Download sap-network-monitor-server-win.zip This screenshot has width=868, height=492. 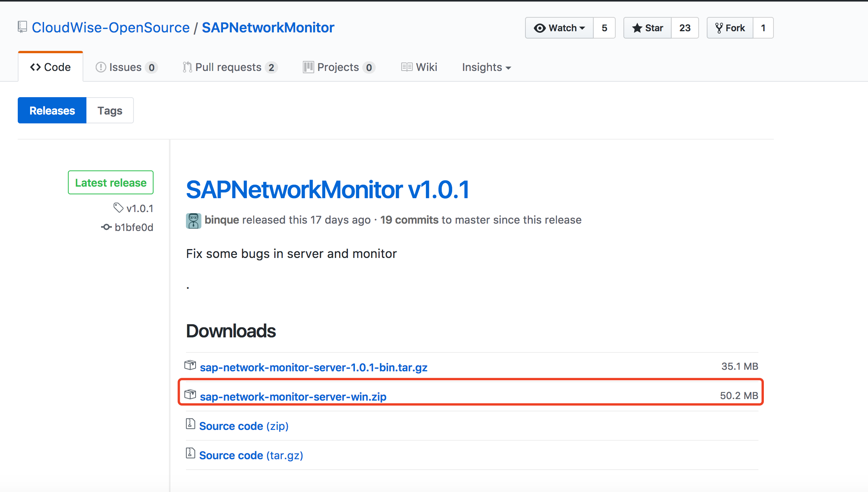293,397
